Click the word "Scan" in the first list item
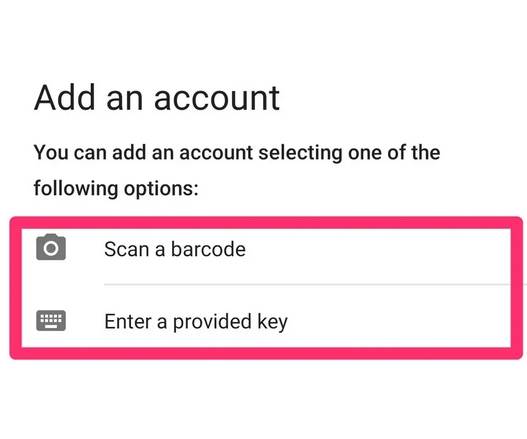The width and height of the screenshot is (527, 439). [x=127, y=249]
